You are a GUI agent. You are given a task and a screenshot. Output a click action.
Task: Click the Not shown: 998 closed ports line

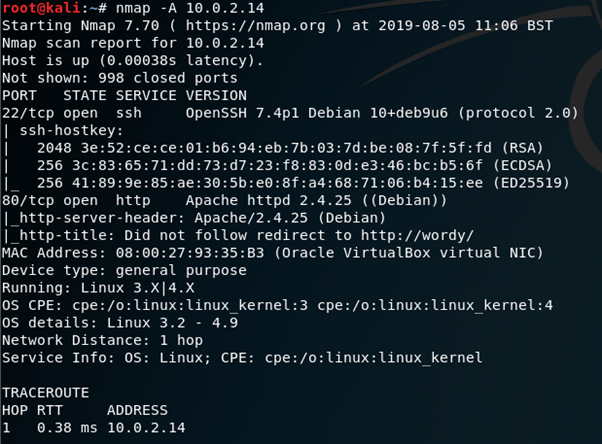click(x=120, y=79)
